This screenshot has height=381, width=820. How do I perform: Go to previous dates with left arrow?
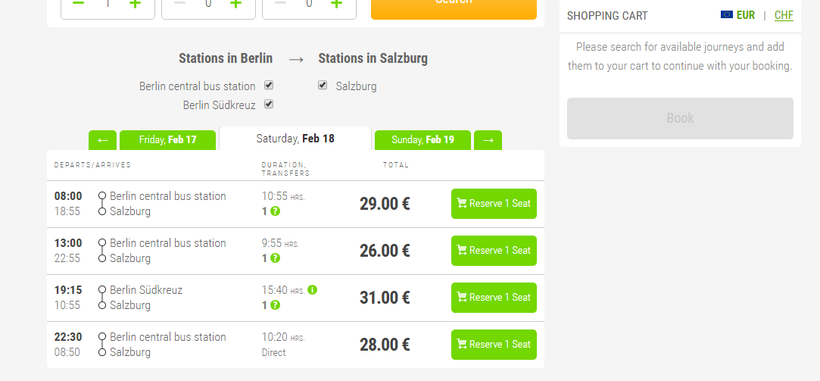click(102, 140)
